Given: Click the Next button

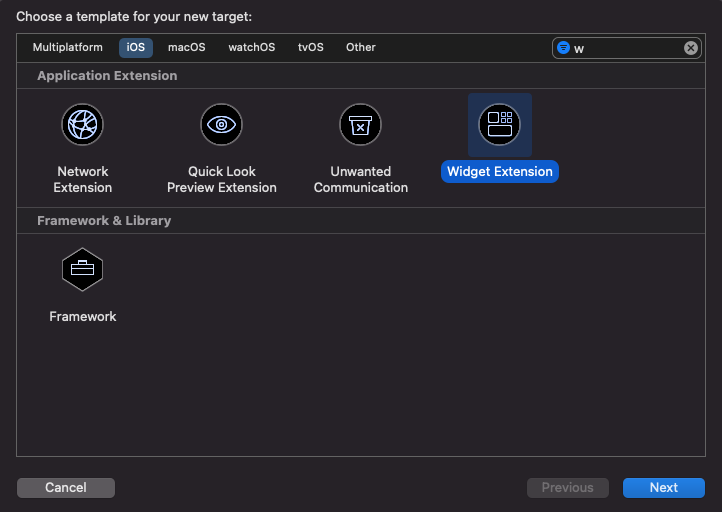Looking at the screenshot, I should pos(663,488).
